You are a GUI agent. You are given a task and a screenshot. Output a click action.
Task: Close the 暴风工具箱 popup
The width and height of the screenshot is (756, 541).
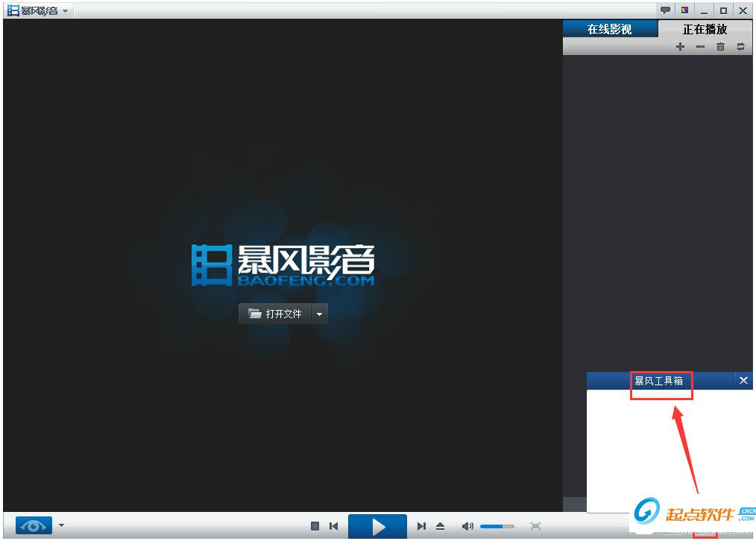pyautogui.click(x=743, y=381)
